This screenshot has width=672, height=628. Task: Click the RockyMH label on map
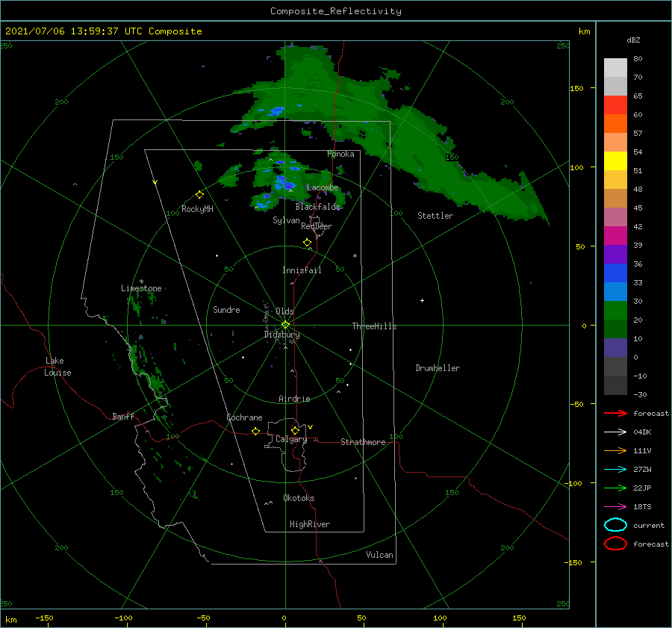[x=197, y=209]
